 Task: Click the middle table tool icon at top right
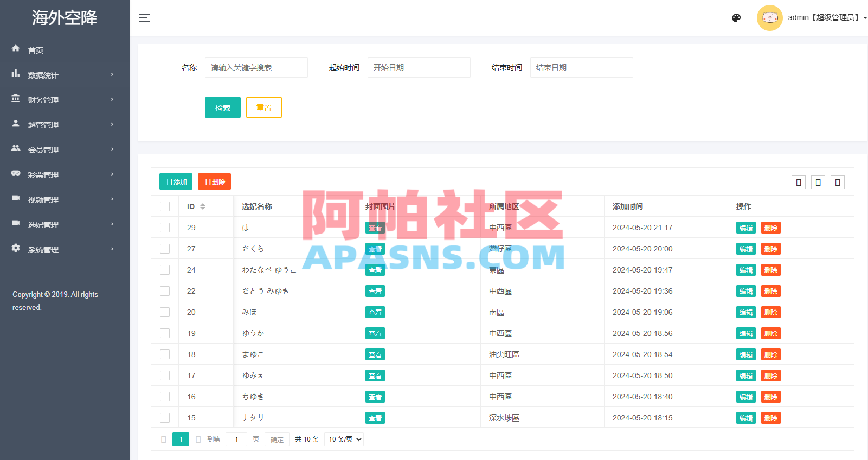coord(818,183)
